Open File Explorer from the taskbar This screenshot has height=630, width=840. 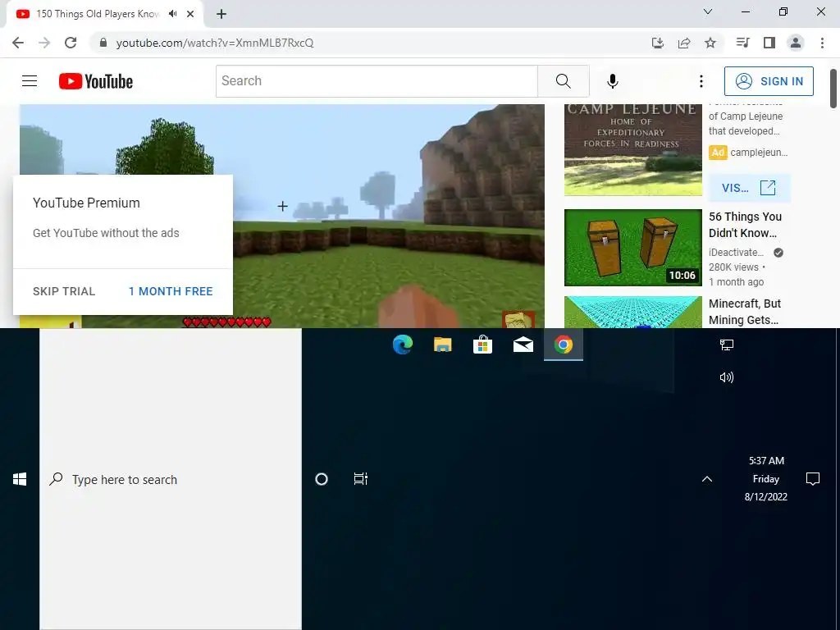click(x=442, y=345)
